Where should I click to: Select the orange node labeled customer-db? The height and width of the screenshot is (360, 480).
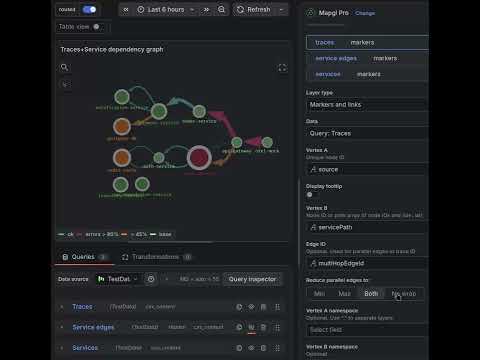(x=122, y=127)
